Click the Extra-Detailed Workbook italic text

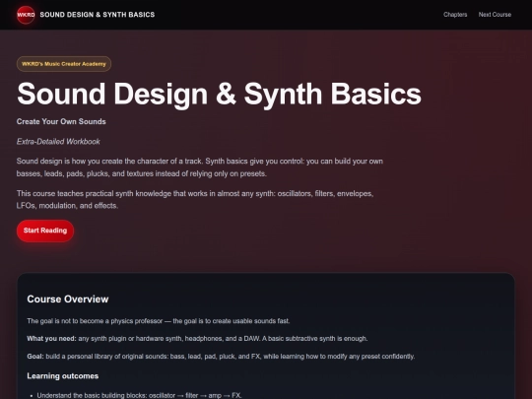(58, 142)
